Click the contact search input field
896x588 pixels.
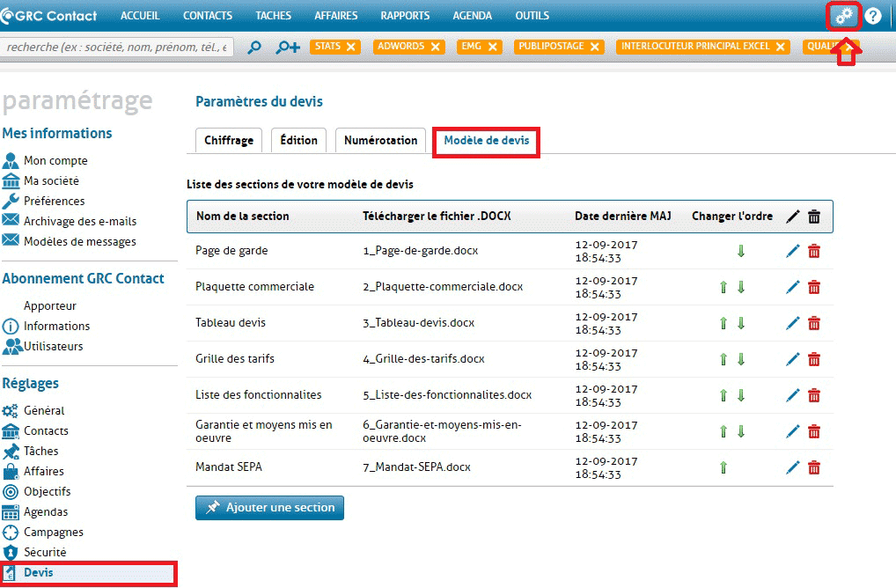[117, 48]
